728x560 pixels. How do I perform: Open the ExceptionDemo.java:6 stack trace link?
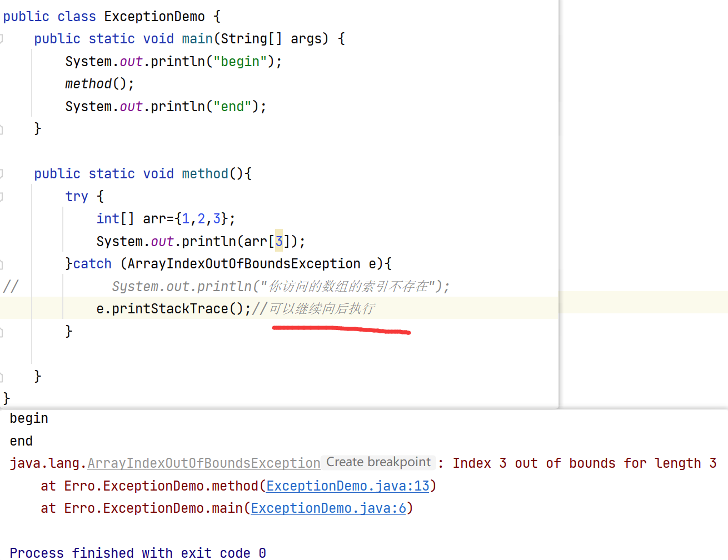coord(328,508)
